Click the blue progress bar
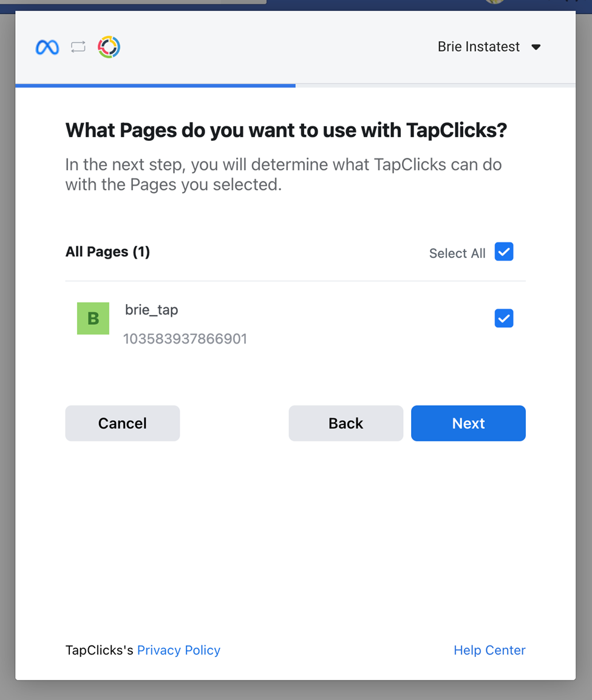The image size is (592, 700). click(155, 85)
